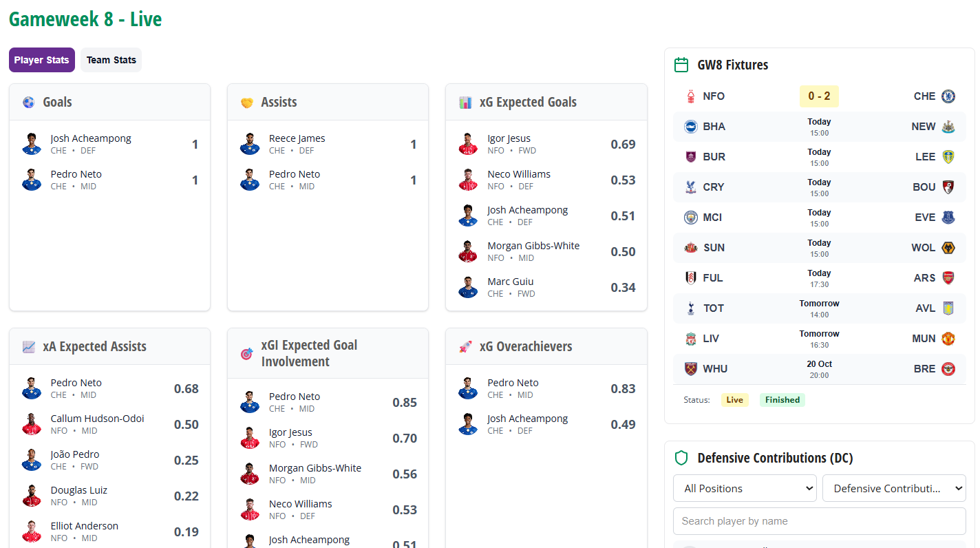Switch to the Team Stats tab
Screen dimensions: 980x548
[111, 60]
